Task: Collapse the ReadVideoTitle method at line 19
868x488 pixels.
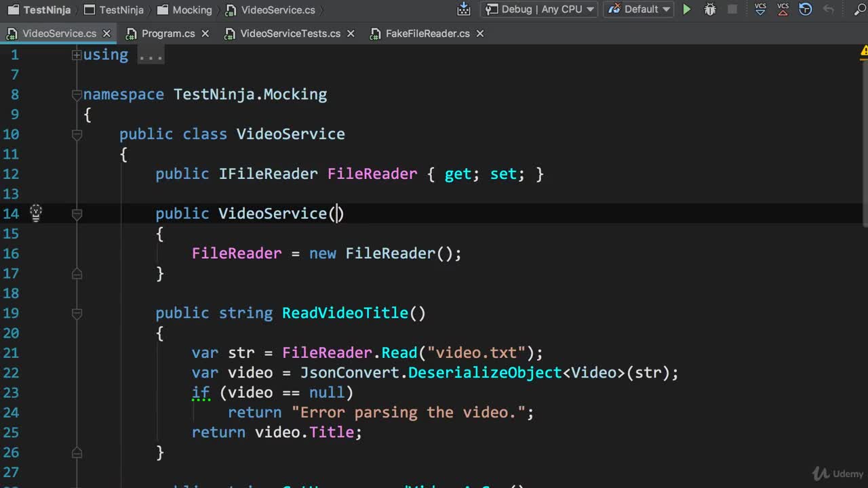Action: [77, 314]
